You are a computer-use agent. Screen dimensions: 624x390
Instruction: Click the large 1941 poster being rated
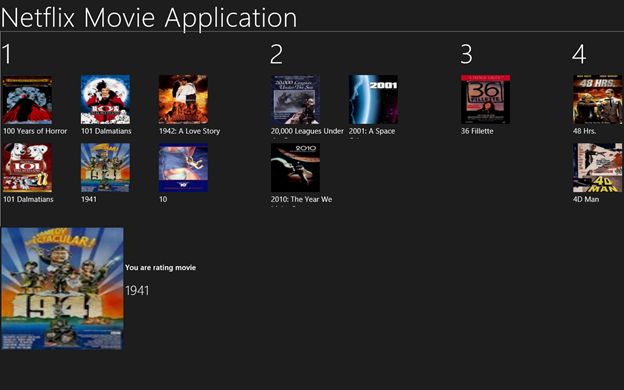[x=62, y=289]
